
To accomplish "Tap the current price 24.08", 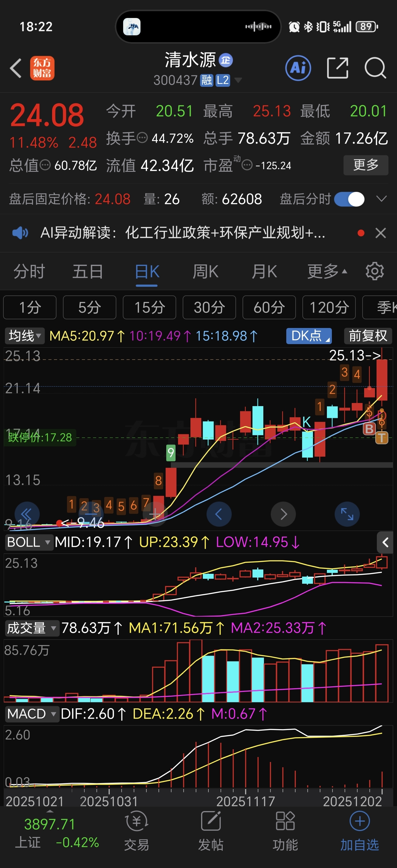I will point(47,115).
